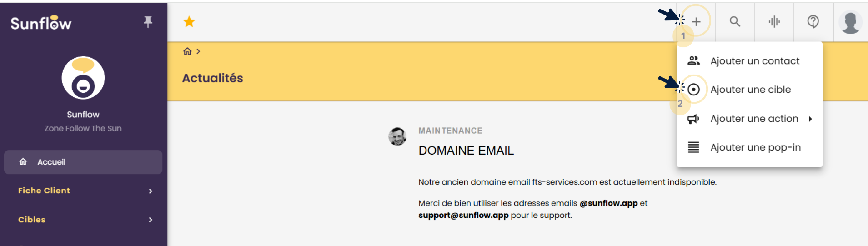Click the yellow star favorites icon
Screen dimensions: 868x246
click(x=189, y=21)
